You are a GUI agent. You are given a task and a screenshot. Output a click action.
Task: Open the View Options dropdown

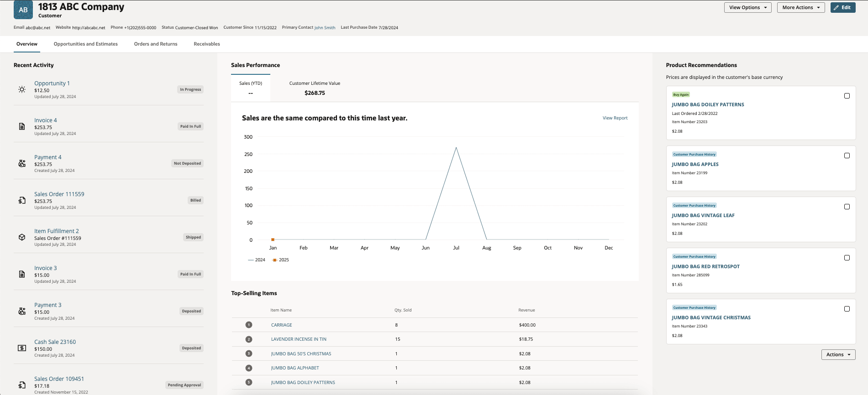[x=747, y=7]
